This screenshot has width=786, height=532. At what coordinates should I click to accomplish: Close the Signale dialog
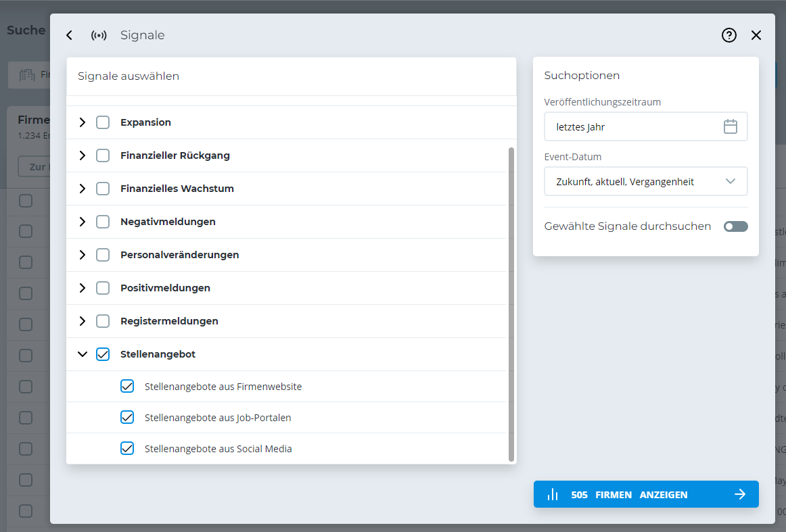756,35
